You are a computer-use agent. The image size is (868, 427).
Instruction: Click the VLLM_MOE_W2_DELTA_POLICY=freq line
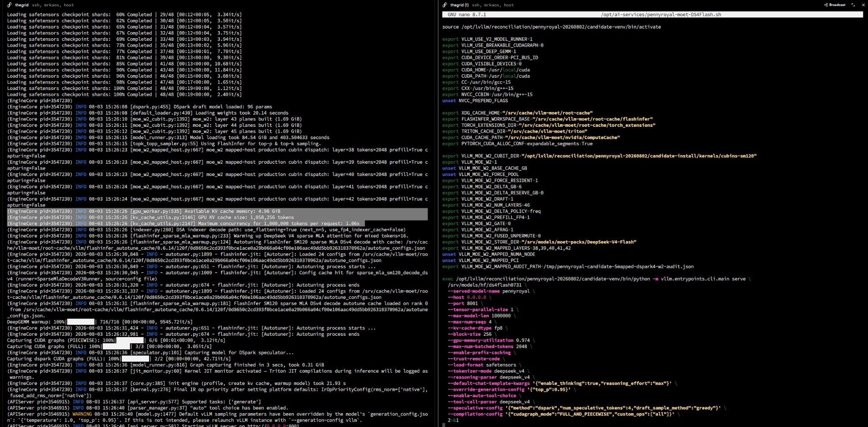click(x=492, y=211)
